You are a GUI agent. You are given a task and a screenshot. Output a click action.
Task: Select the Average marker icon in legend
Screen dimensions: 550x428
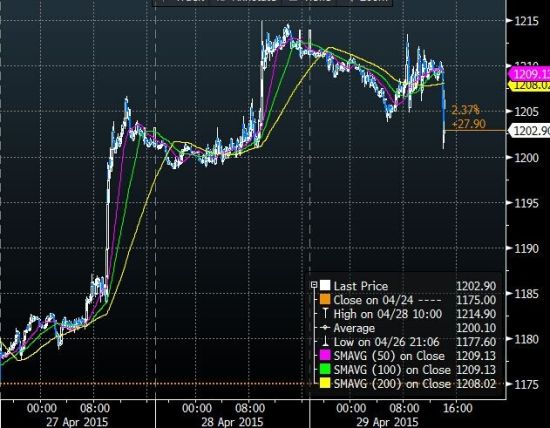pyautogui.click(x=325, y=328)
